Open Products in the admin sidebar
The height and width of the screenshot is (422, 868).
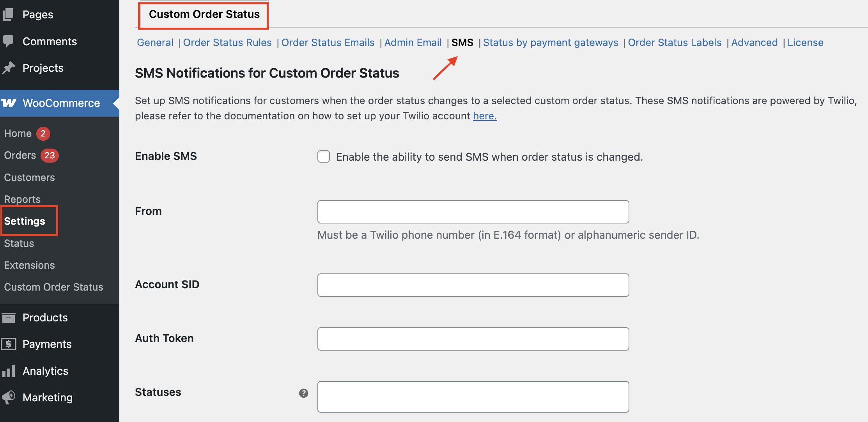point(45,317)
